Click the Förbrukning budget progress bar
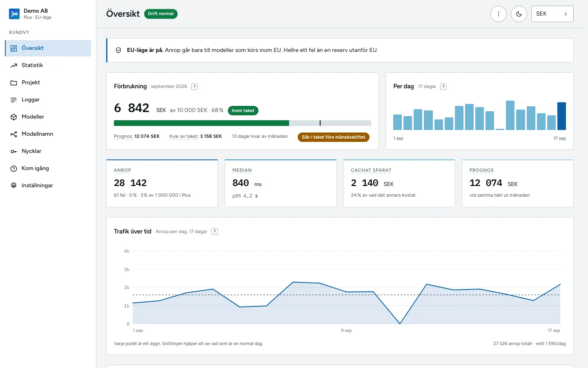This screenshot has width=588, height=368. [x=243, y=123]
